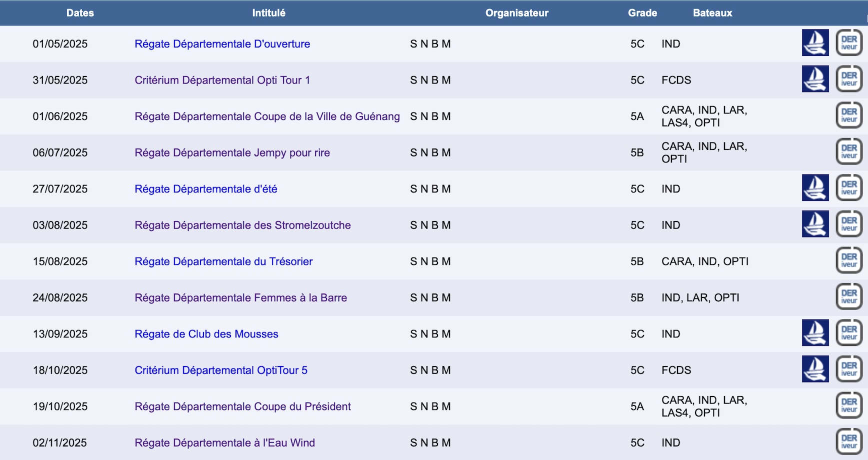Click sailboat icon for Critérium OptiTour 5
The height and width of the screenshot is (460, 868).
coord(815,369)
